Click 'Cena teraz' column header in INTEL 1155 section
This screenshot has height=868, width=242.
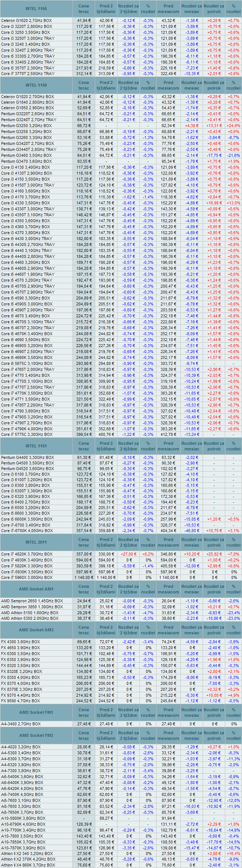click(84, 9)
